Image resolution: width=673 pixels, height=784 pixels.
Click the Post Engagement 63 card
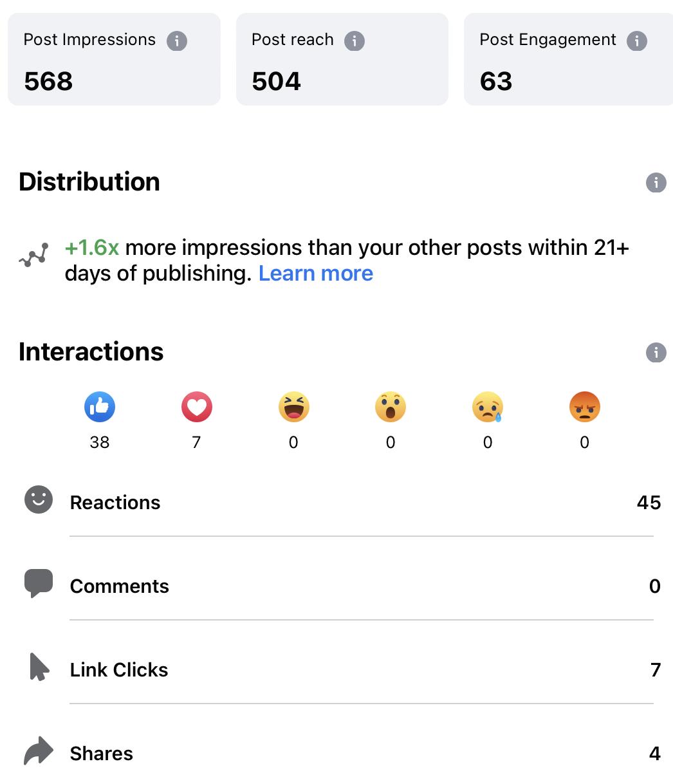pyautogui.click(x=567, y=59)
